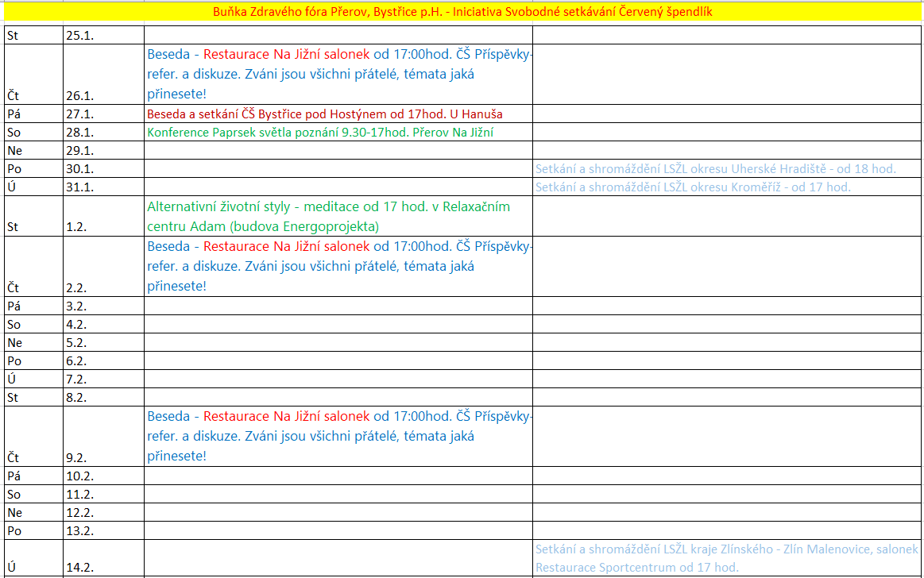Select the Beseda event cell in the 2.2. row

point(338,266)
